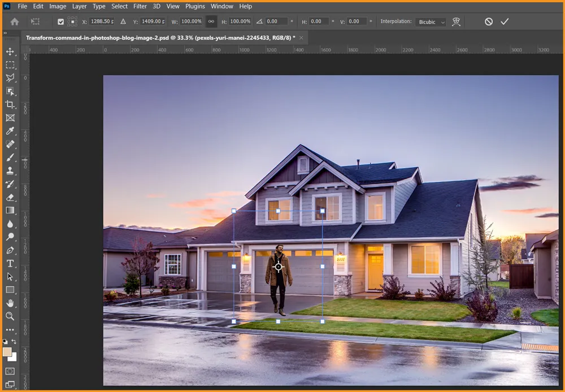
Task: Open the Plugins menu
Action: pos(195,6)
